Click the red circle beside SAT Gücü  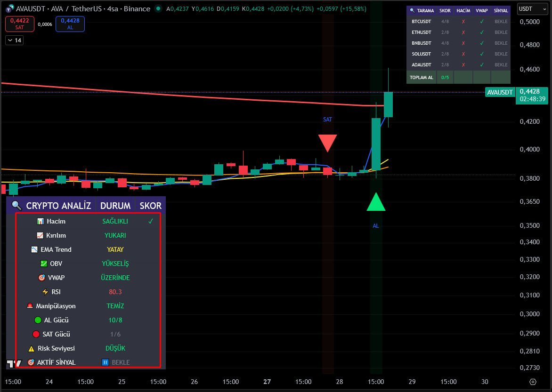point(36,334)
